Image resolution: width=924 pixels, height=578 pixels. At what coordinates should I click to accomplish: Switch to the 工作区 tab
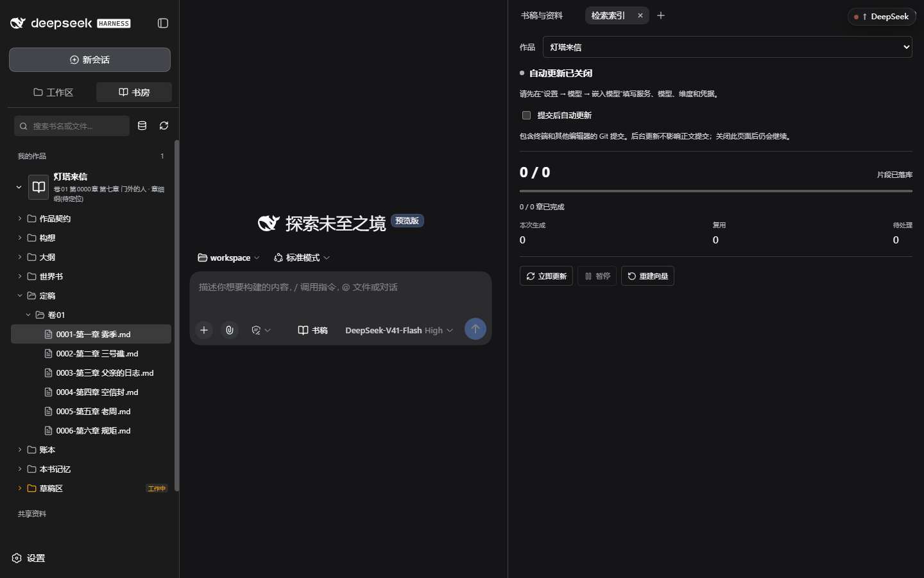tap(53, 92)
